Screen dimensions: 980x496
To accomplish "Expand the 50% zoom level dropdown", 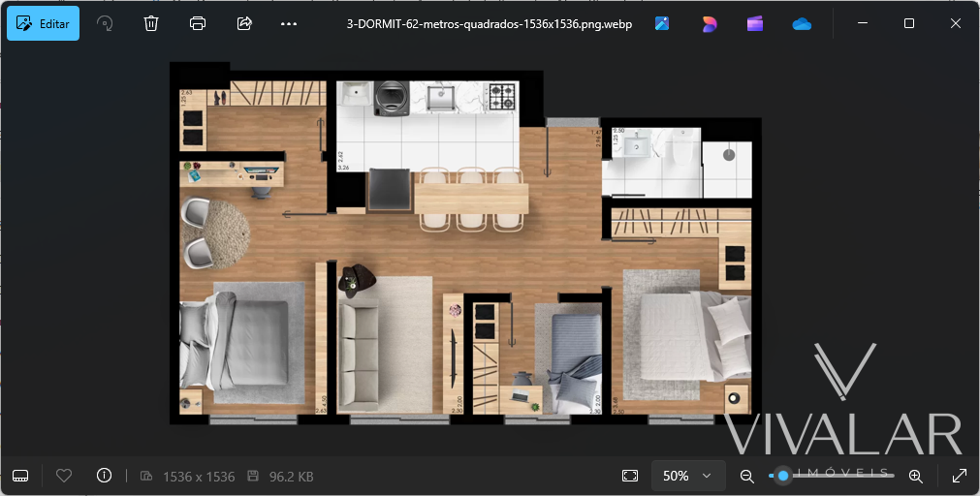I will pos(688,476).
